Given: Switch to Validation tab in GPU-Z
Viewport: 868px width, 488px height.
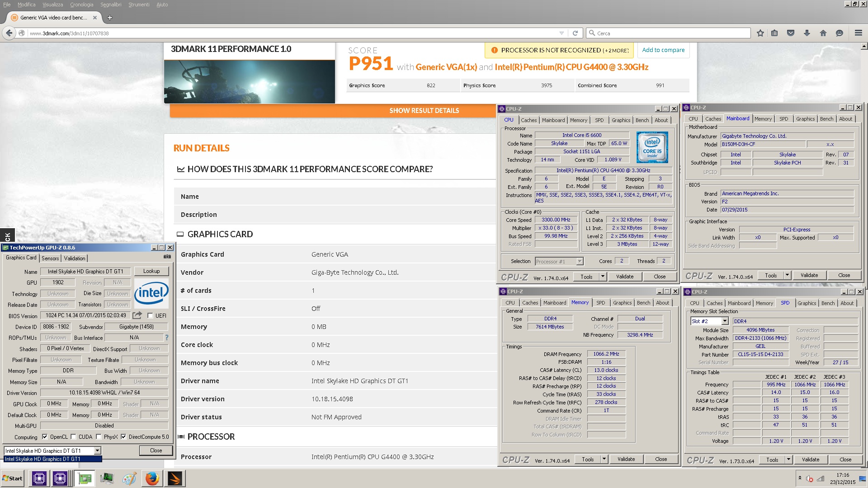Looking at the screenshot, I should click(x=75, y=258).
